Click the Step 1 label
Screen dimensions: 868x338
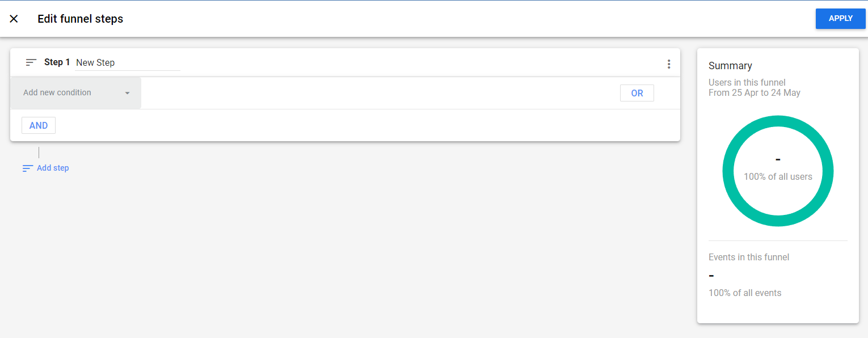tap(57, 62)
